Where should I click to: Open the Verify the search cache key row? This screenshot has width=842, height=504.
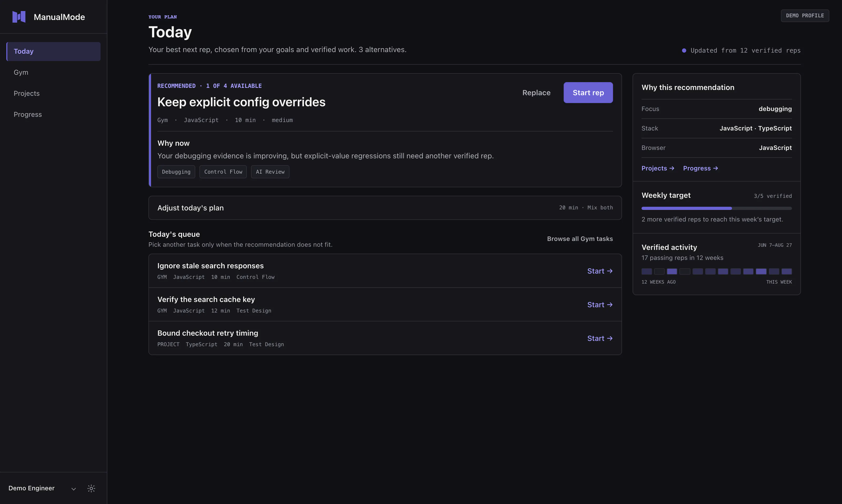point(385,304)
